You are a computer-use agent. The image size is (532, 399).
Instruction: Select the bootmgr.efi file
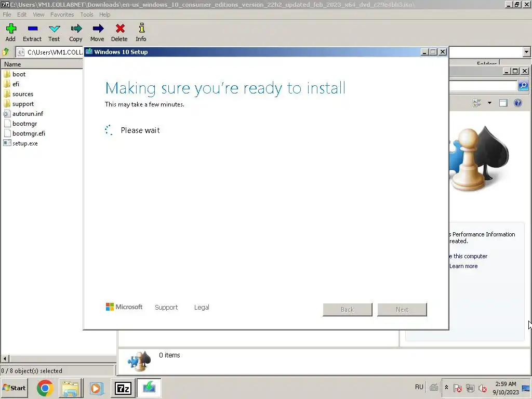click(24, 134)
